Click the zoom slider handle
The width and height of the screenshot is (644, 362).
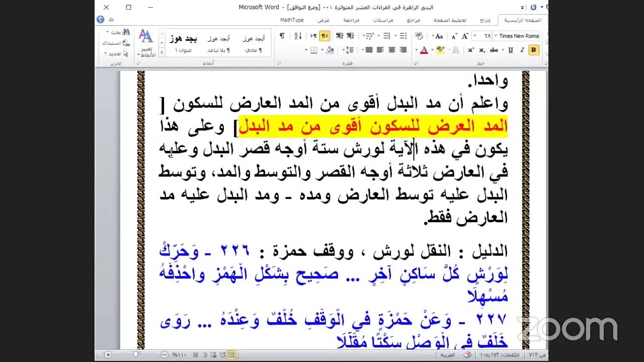135,354
